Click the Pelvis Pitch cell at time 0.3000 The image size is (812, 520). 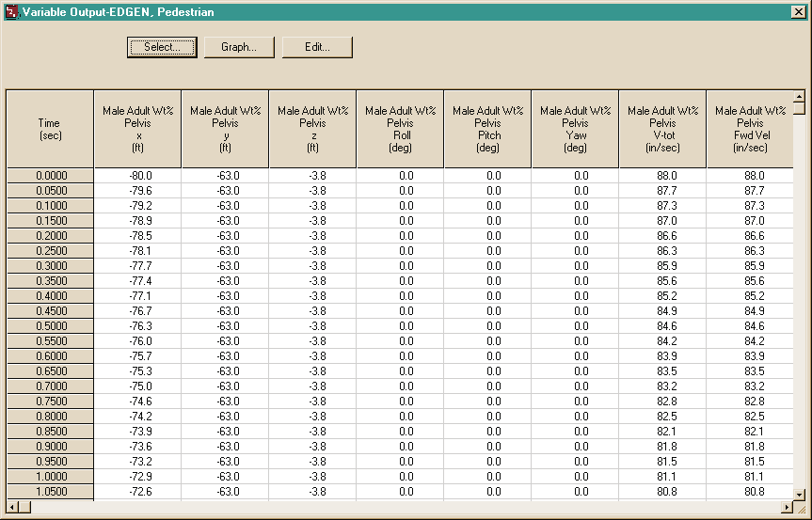click(x=487, y=266)
